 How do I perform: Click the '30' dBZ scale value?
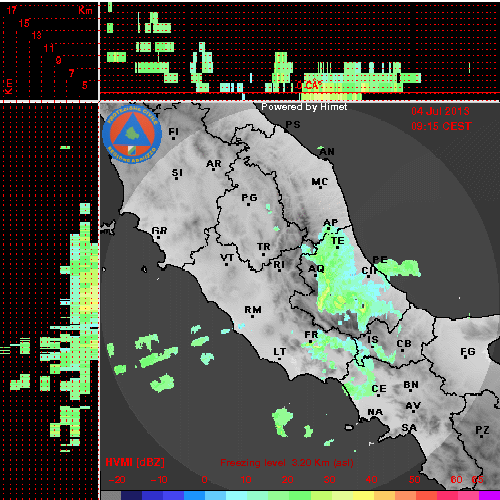330,480
